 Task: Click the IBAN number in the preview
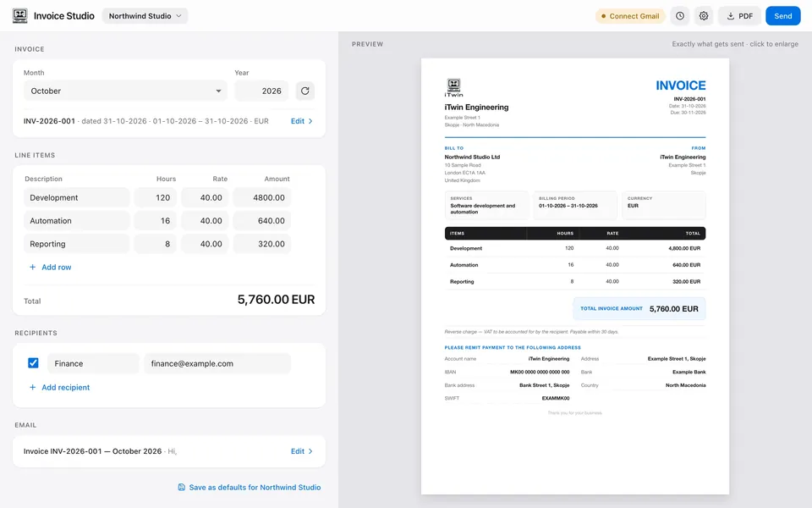click(540, 373)
